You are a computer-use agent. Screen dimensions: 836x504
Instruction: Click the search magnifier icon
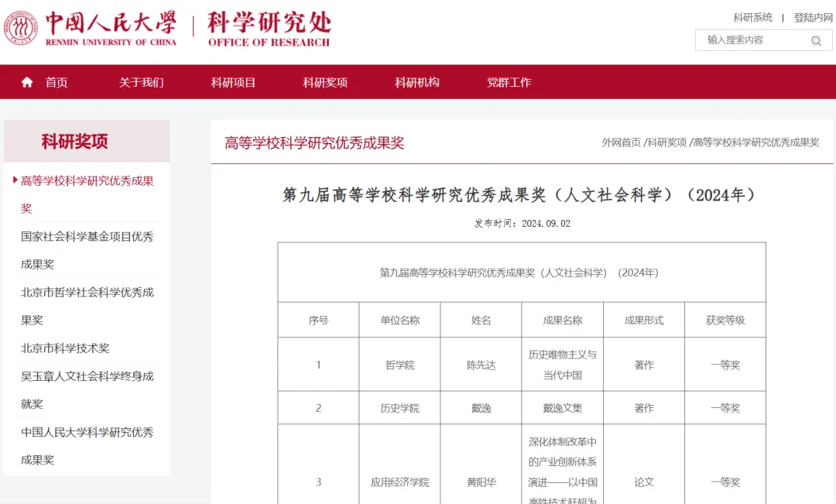[816, 41]
